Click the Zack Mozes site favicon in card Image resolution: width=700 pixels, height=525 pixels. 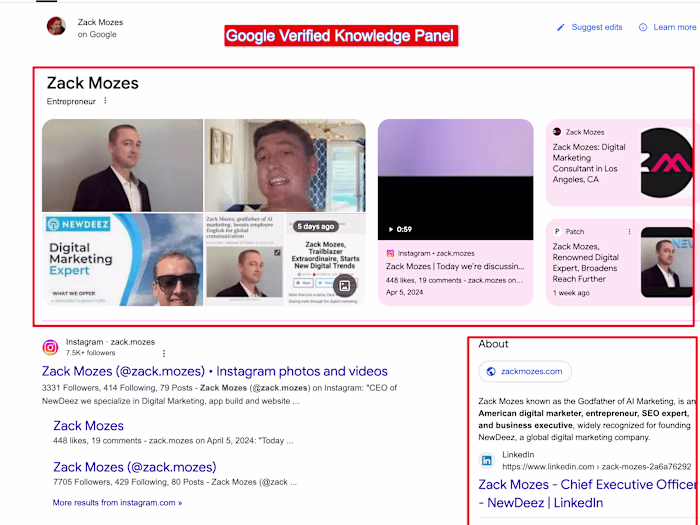(557, 132)
